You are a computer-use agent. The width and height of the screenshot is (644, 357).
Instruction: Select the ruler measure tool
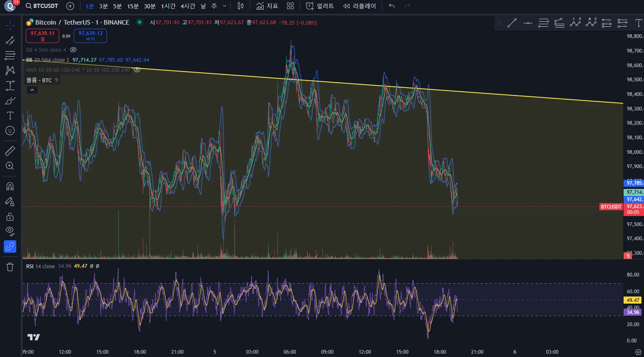click(x=10, y=151)
